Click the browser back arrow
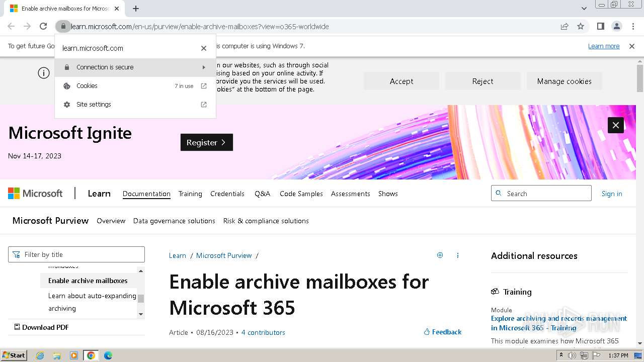The height and width of the screenshot is (362, 644). (11, 26)
